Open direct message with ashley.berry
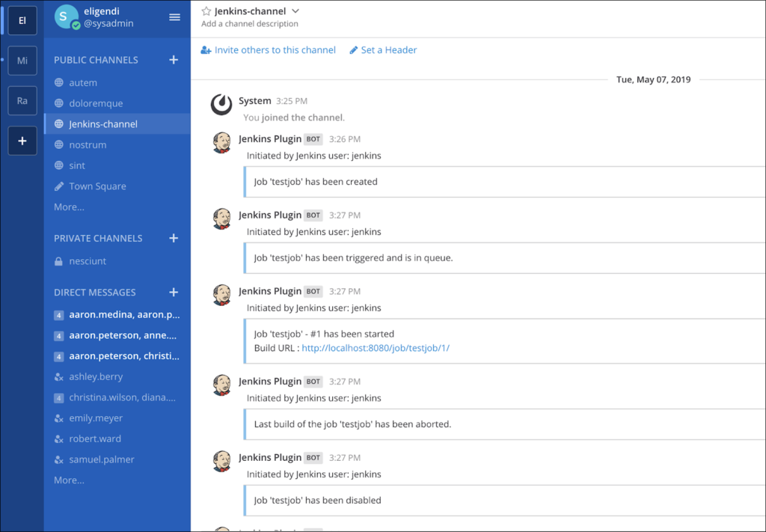The width and height of the screenshot is (766, 532). coord(117,376)
